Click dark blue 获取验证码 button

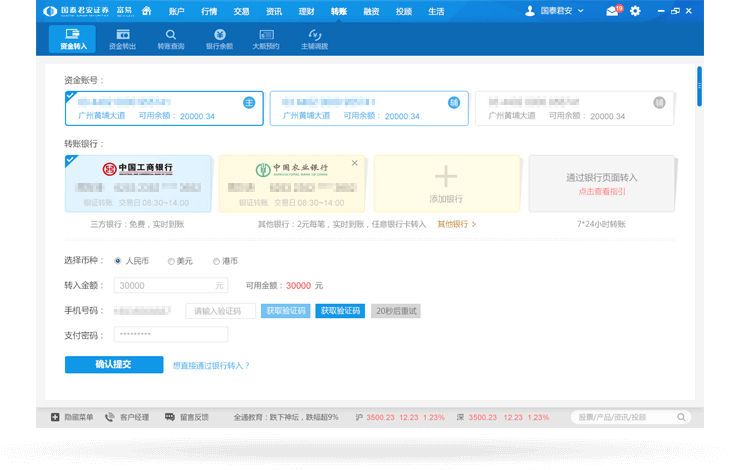click(340, 311)
